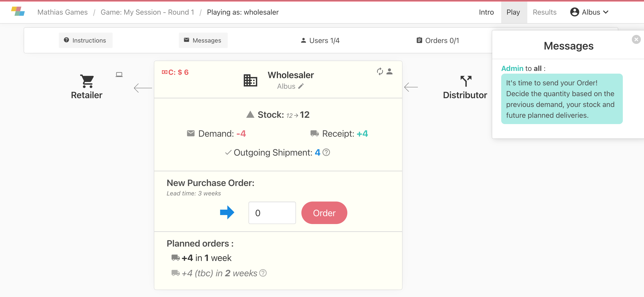
Task: Submit the purchase with the Order button
Action: [x=324, y=213]
